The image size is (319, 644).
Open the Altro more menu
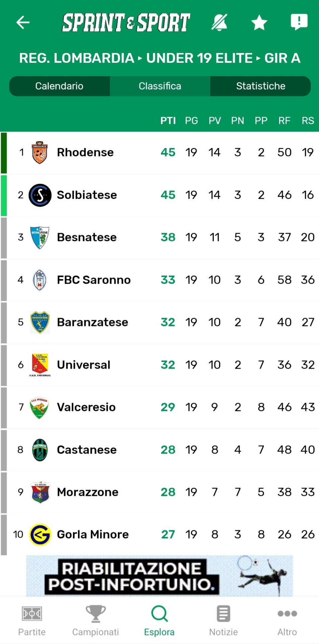[287, 621]
